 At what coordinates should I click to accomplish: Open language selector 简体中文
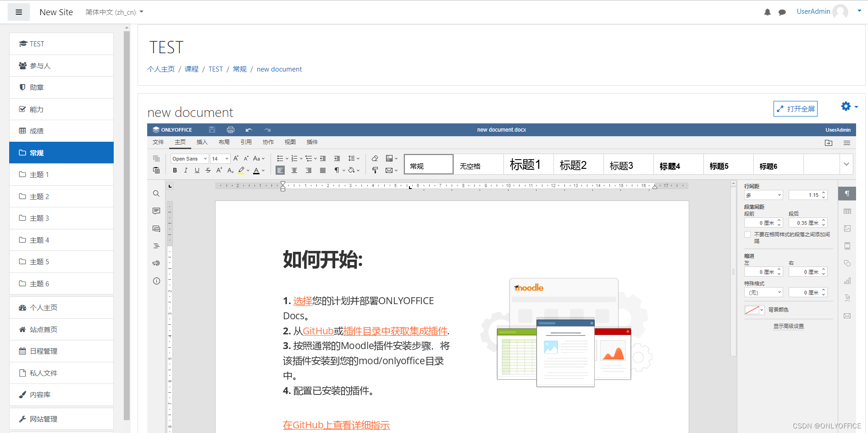coord(114,12)
